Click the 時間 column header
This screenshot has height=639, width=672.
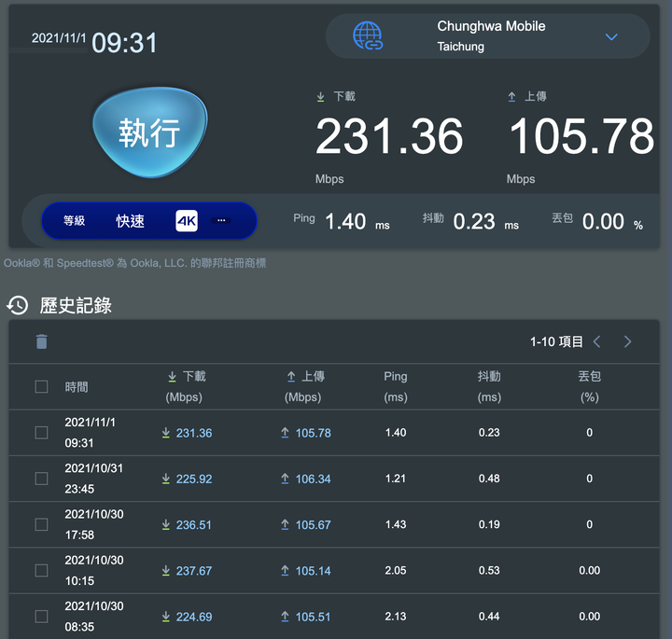[77, 387]
